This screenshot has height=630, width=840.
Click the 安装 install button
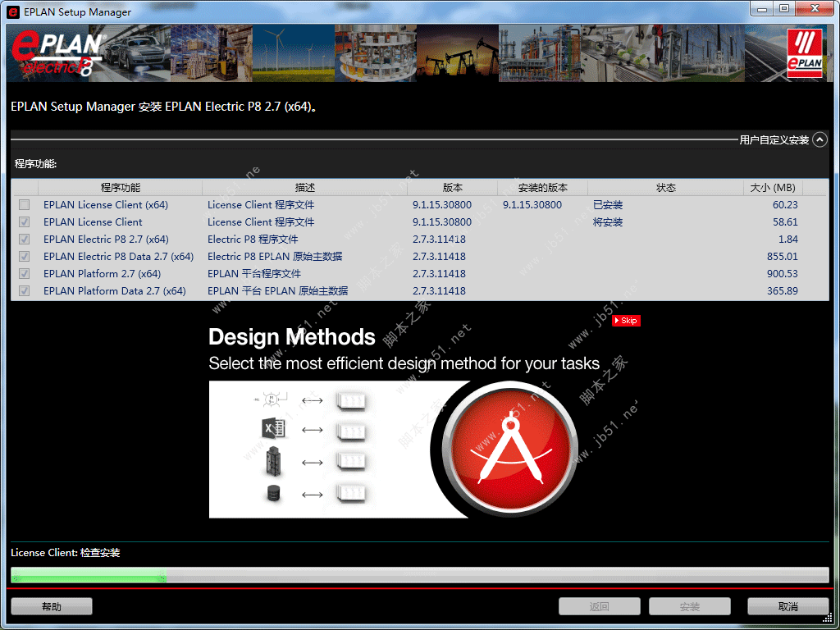pos(689,606)
